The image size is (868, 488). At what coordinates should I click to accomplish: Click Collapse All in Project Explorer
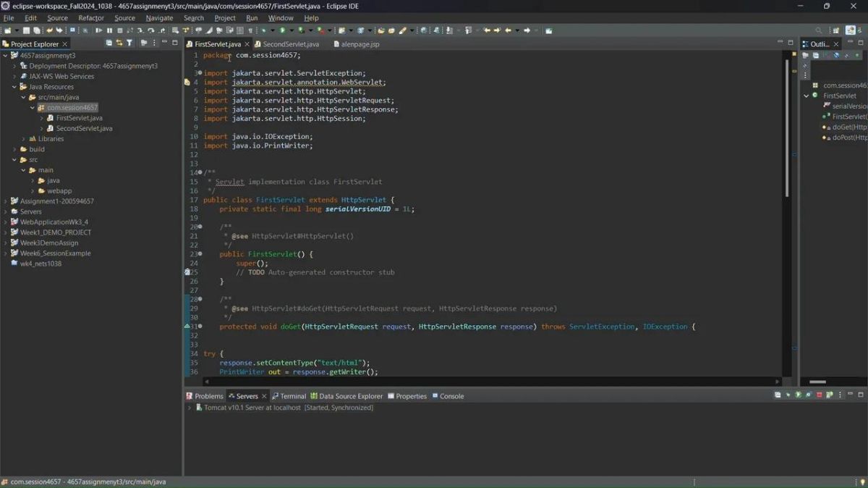click(109, 43)
